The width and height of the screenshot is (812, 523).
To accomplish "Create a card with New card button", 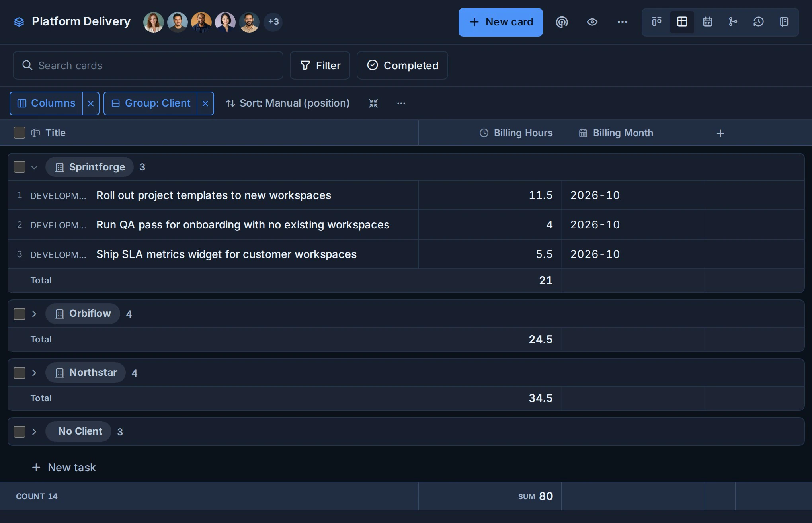I will click(x=500, y=22).
